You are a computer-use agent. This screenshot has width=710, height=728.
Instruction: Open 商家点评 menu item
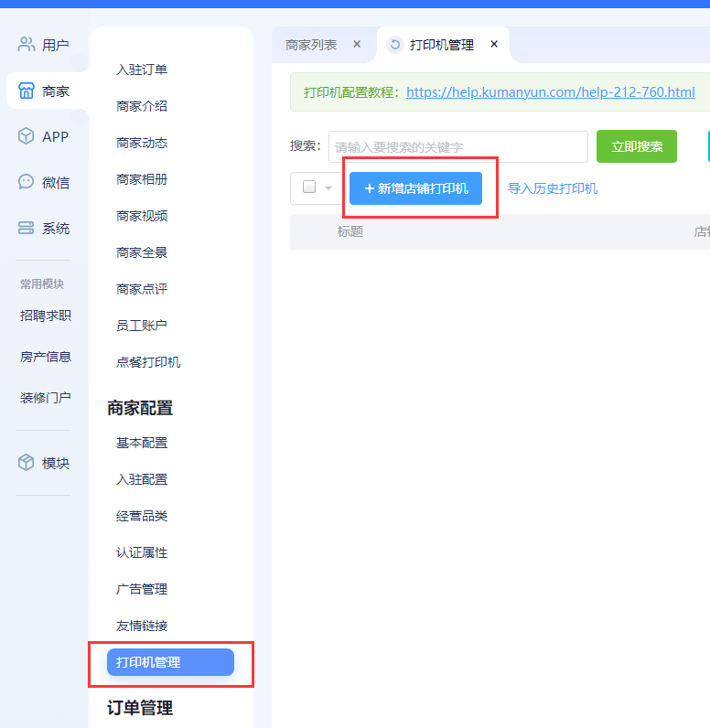pyautogui.click(x=142, y=289)
